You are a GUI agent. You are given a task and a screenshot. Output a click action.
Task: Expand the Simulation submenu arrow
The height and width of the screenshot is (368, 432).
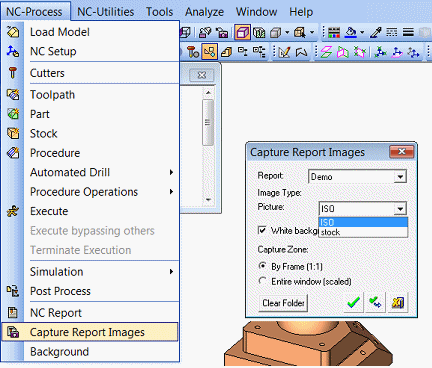coord(171,272)
